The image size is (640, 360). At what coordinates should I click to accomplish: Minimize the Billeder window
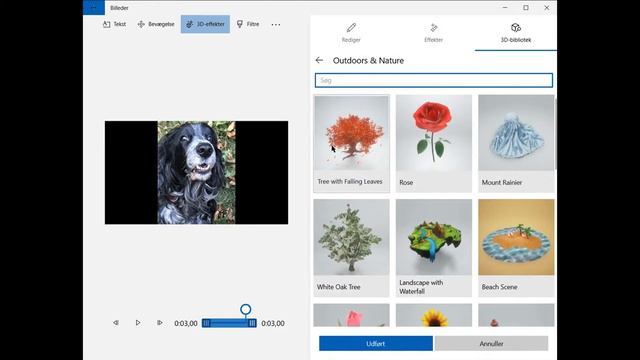(505, 8)
